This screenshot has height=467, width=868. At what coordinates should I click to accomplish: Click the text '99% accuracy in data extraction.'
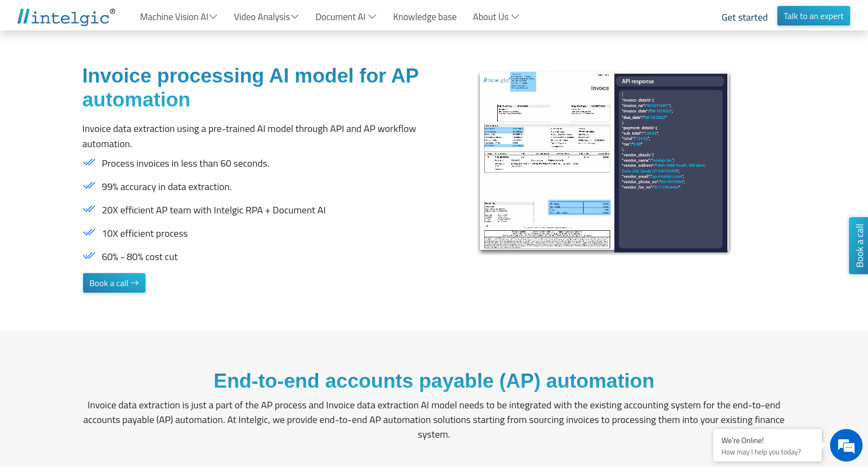point(167,187)
